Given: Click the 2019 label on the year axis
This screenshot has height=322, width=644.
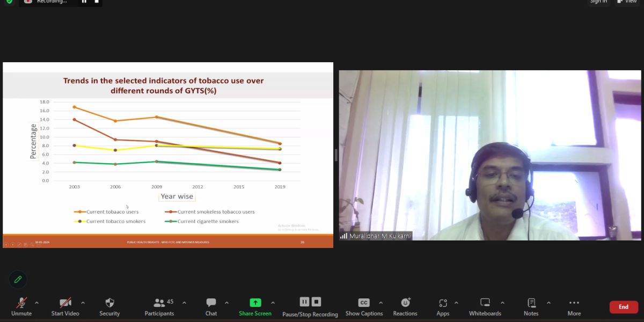Looking at the screenshot, I should (280, 187).
